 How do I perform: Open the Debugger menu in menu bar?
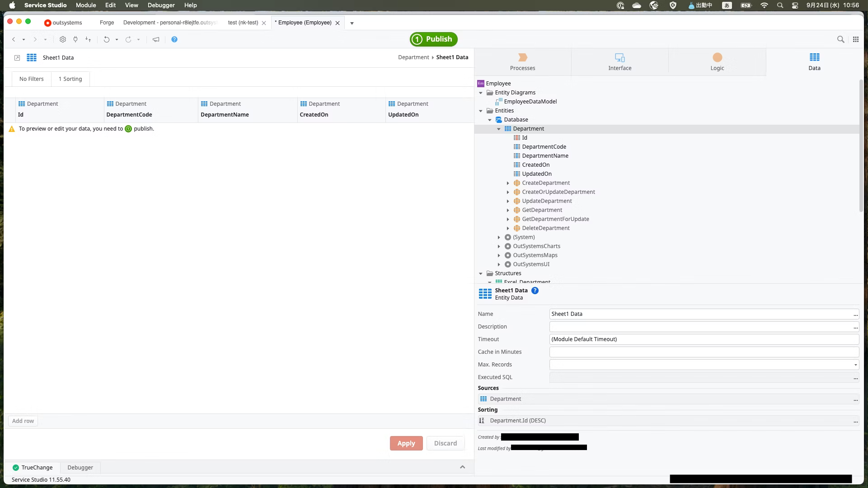tap(161, 5)
